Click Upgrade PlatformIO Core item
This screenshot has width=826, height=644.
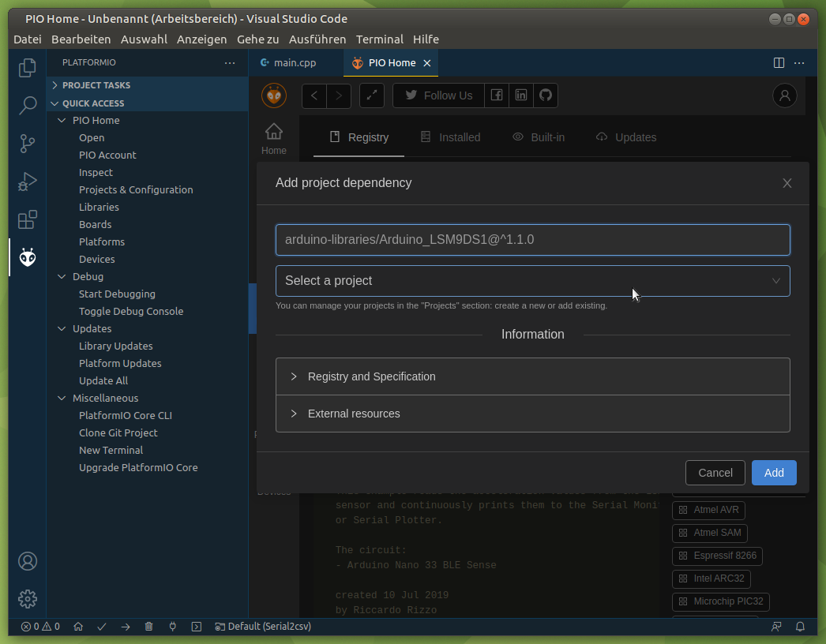(x=138, y=468)
